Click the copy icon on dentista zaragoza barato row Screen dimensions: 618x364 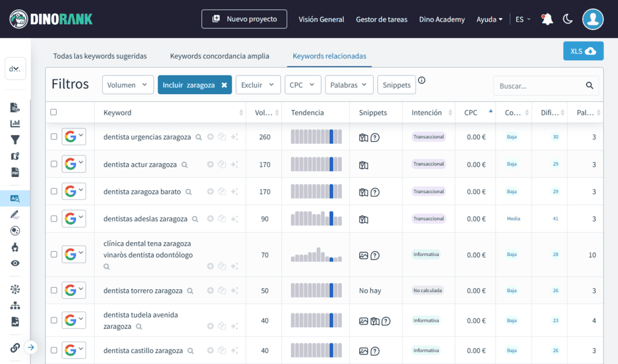pyautogui.click(x=222, y=192)
